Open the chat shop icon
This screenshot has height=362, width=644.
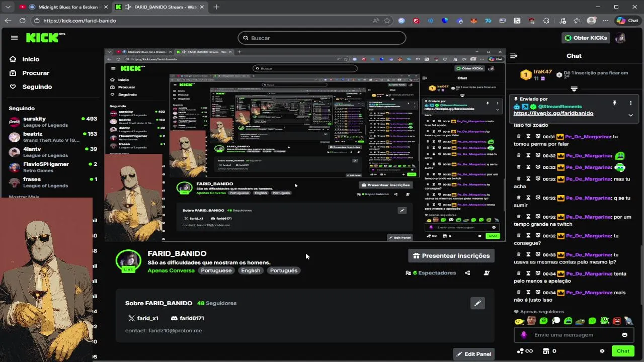coord(547,351)
